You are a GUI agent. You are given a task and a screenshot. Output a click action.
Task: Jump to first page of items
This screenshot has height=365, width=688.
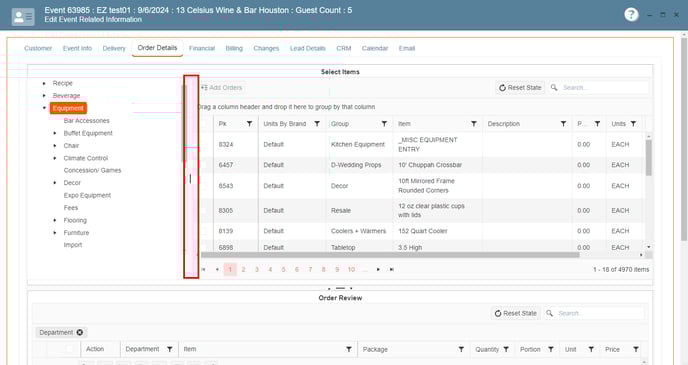(203, 269)
